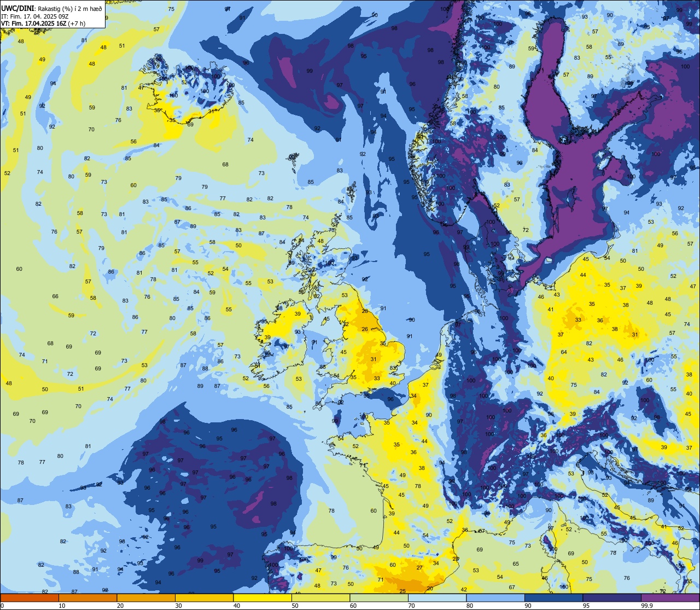700x610 pixels.
Task: Click the 'VT: Fim. 17.04.2025 16Z (+7 h)' line
Action: pyautogui.click(x=43, y=24)
